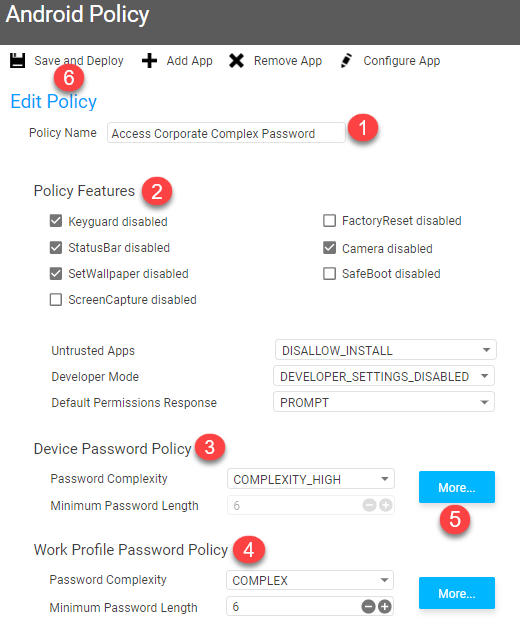Click the Policy Name text field

click(x=226, y=133)
